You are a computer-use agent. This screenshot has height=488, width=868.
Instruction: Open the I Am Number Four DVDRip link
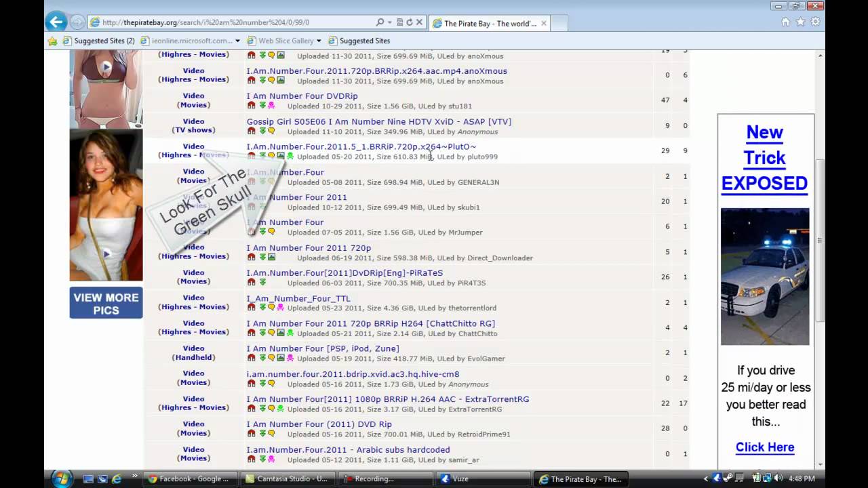(302, 96)
